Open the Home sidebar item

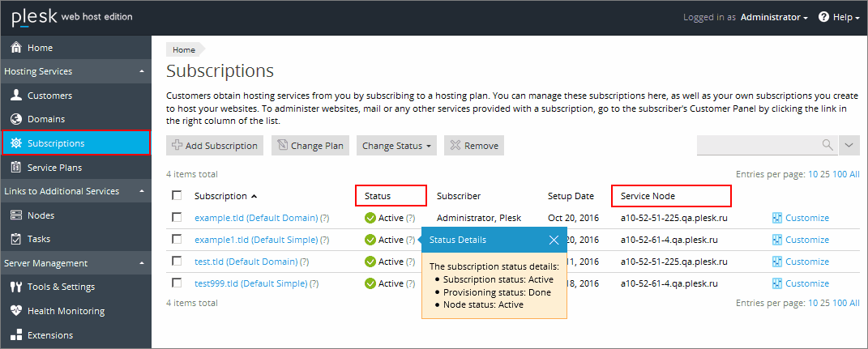40,48
